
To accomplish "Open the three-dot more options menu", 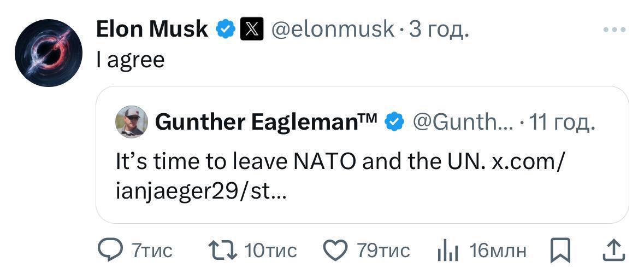I will coord(613,30).
